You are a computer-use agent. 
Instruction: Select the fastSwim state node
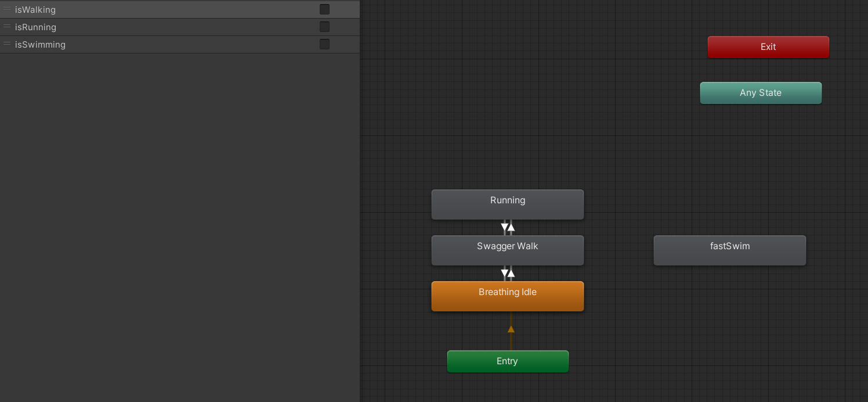[x=729, y=250]
